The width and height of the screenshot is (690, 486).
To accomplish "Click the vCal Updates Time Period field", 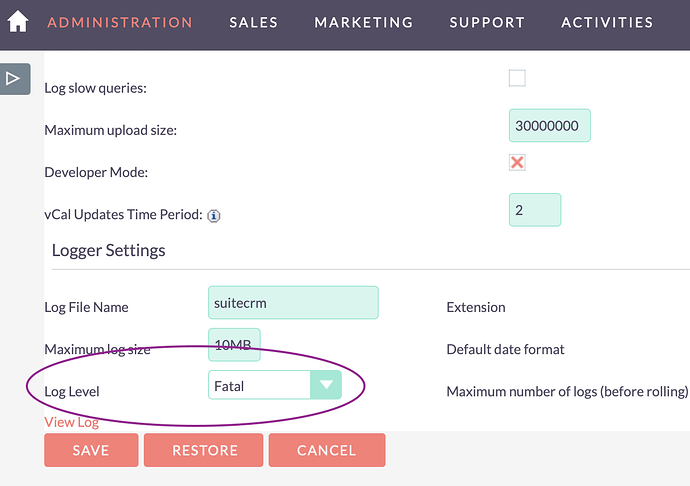I will pos(535,210).
